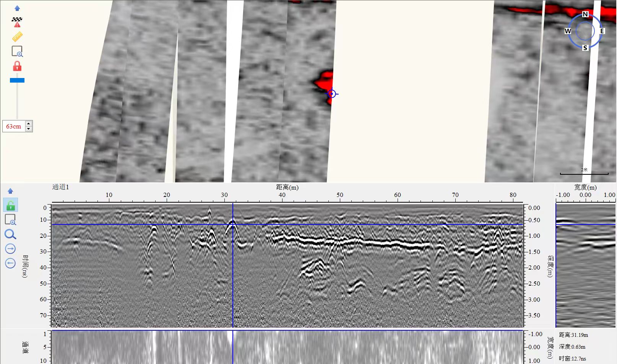Increase depth value with the up stepper

tap(29, 123)
